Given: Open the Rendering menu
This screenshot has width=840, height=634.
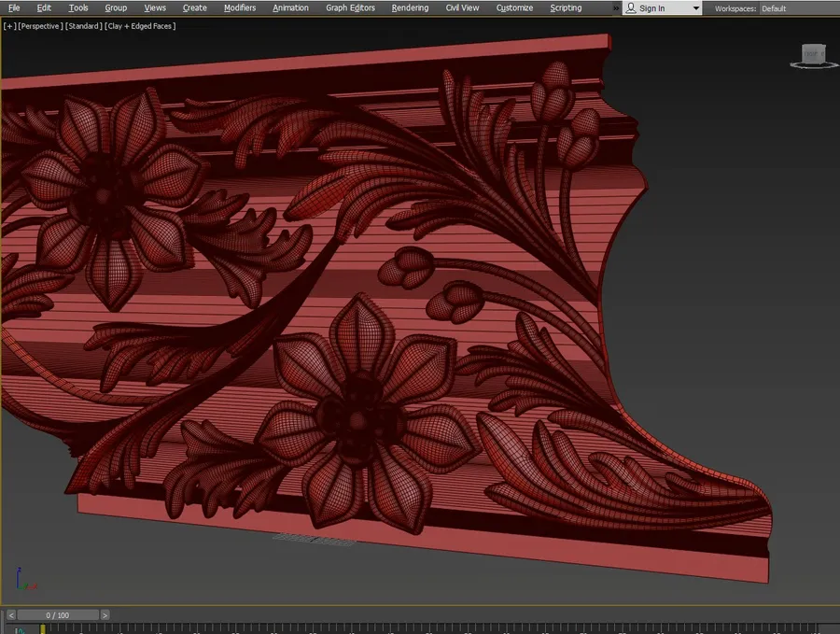Looking at the screenshot, I should tap(410, 8).
